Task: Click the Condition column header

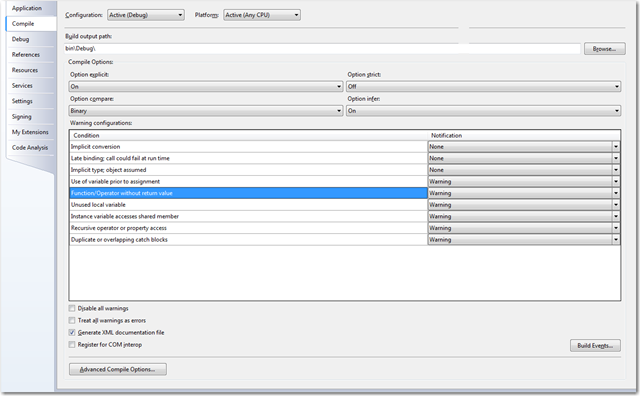Action: click(x=249, y=135)
